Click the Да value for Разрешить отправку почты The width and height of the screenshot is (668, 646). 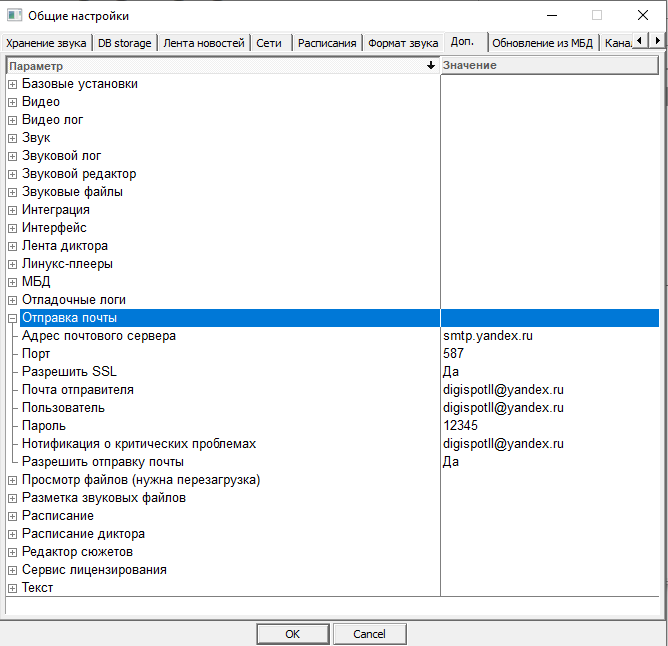(451, 462)
